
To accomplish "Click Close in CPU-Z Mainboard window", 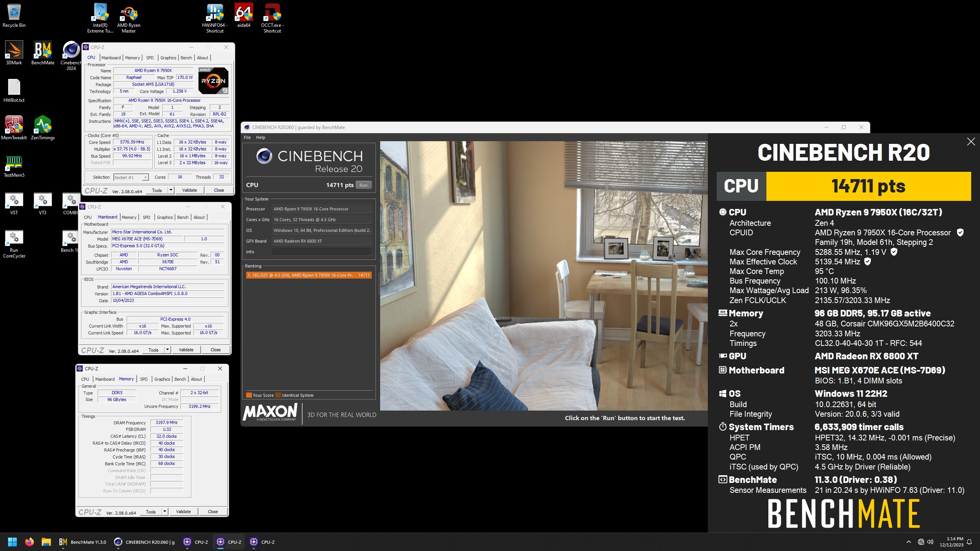I will [x=216, y=350].
